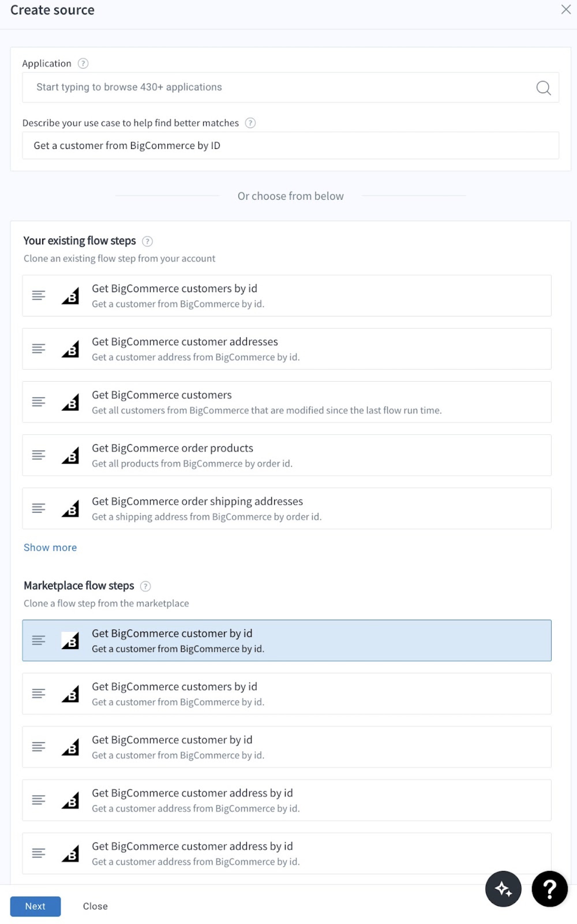This screenshot has height=924, width=577.
Task: Click the help icon next to Application label
Action: (x=83, y=64)
